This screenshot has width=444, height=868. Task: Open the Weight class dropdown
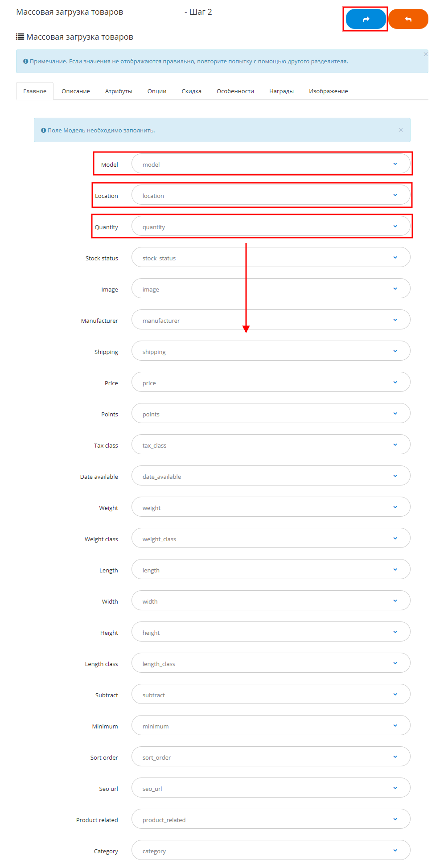(x=271, y=539)
